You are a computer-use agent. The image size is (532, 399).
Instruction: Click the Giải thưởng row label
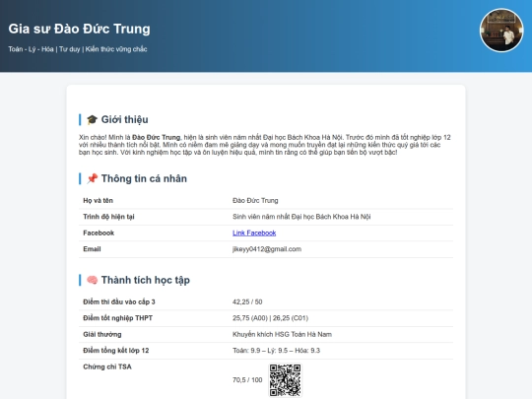(x=102, y=334)
